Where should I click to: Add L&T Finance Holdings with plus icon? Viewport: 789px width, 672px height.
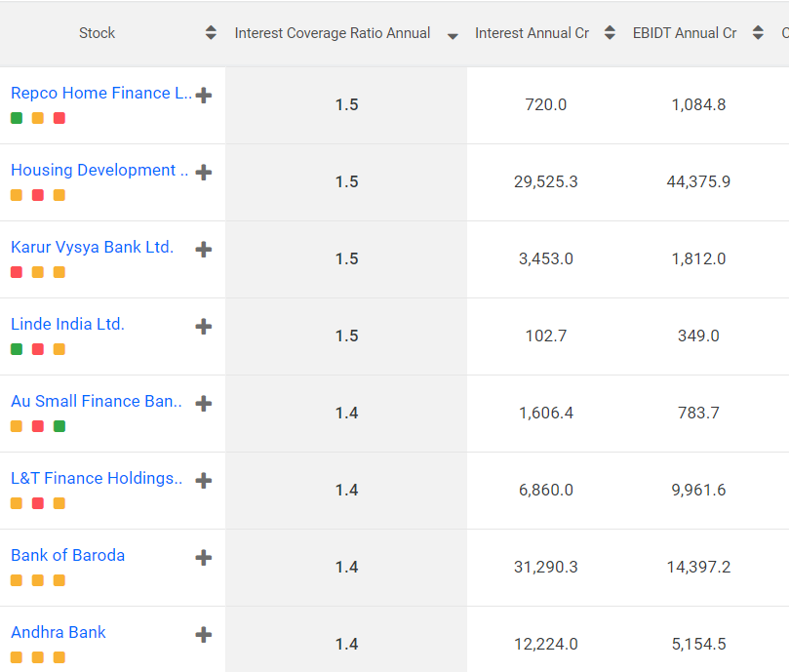pyautogui.click(x=203, y=480)
